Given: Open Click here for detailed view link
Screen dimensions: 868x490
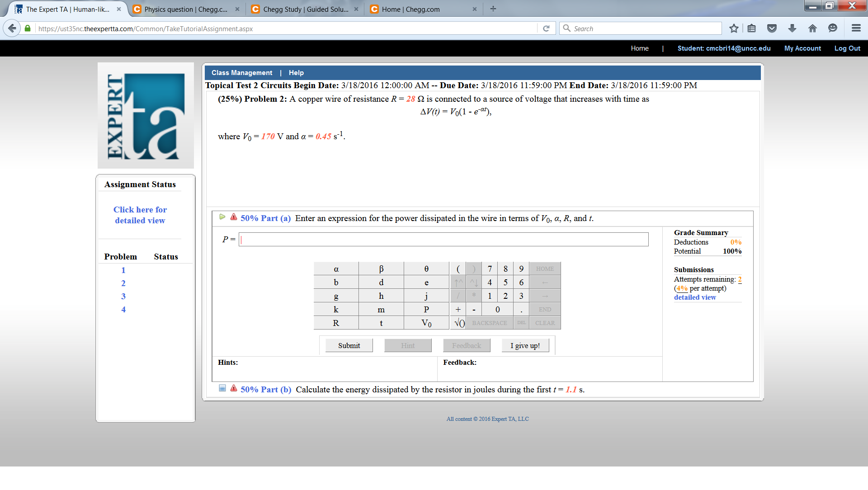Looking at the screenshot, I should (140, 215).
